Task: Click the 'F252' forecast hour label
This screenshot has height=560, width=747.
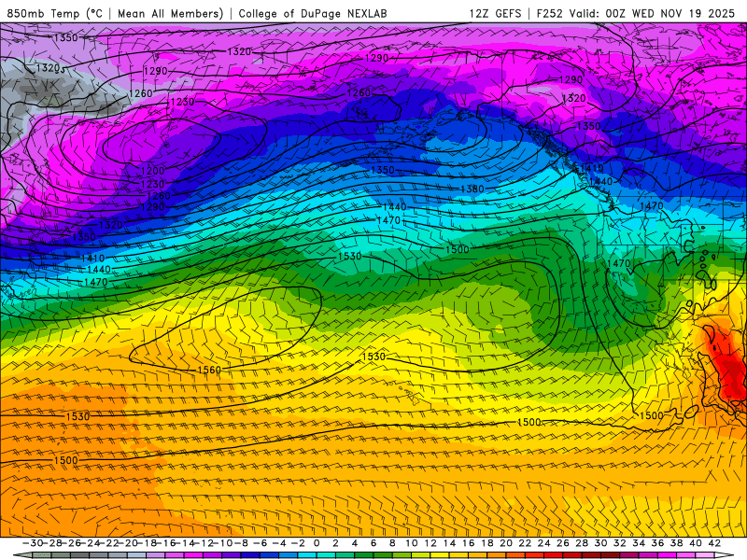Action: [x=549, y=13]
